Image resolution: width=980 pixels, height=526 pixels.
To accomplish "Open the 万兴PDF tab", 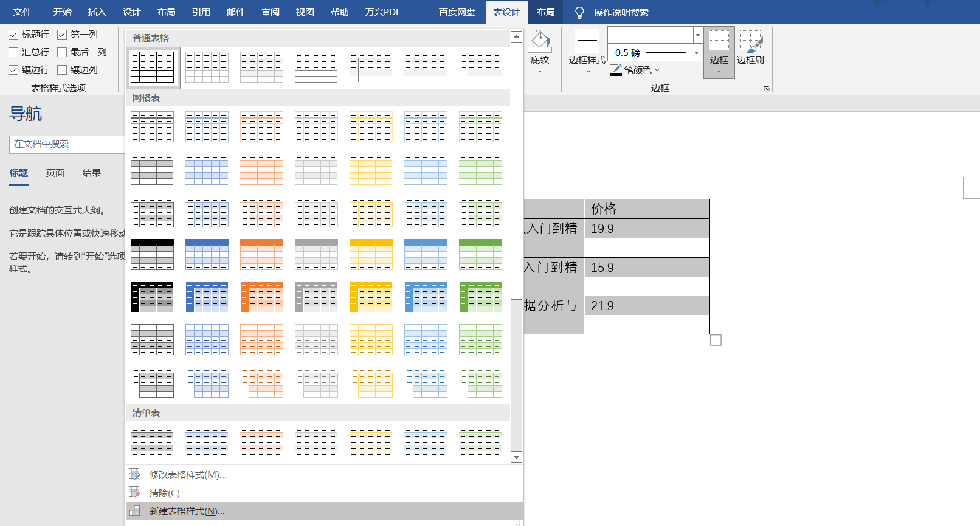I will click(382, 12).
